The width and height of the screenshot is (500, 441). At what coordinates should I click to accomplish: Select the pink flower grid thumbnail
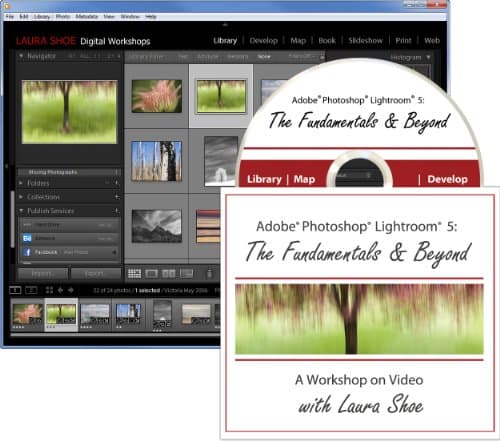[x=157, y=96]
